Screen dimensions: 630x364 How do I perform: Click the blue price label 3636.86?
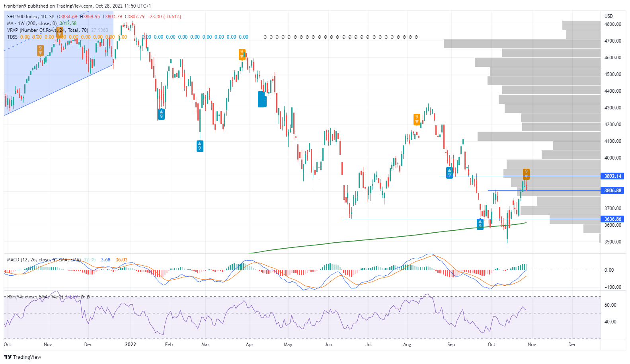click(612, 219)
